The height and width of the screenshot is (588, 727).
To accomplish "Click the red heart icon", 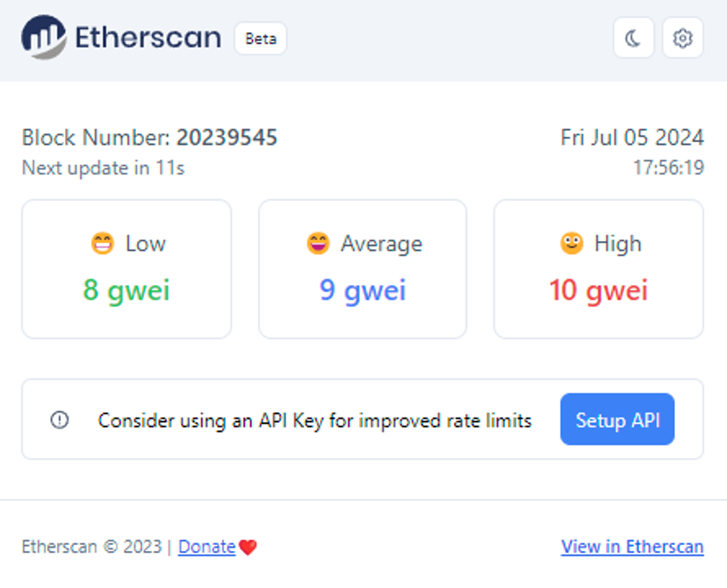I will 248,547.
